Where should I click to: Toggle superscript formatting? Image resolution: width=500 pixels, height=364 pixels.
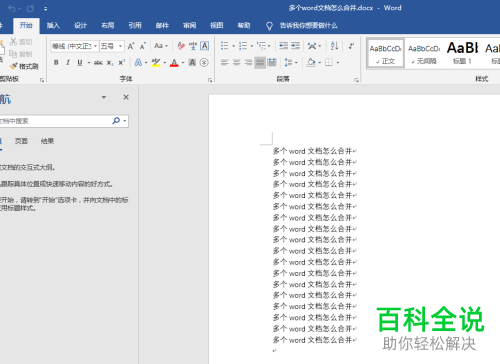click(x=122, y=62)
